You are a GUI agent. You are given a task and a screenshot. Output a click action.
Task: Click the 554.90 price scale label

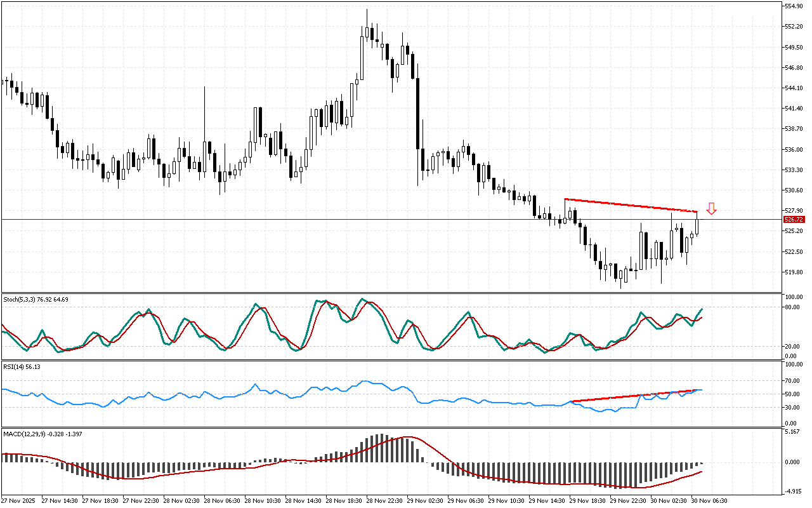(x=794, y=6)
